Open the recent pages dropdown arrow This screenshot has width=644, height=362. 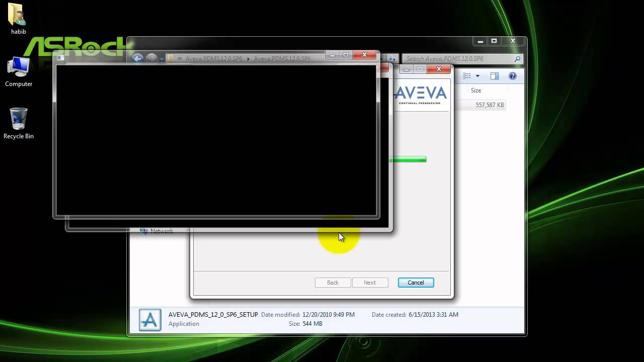[x=162, y=59]
